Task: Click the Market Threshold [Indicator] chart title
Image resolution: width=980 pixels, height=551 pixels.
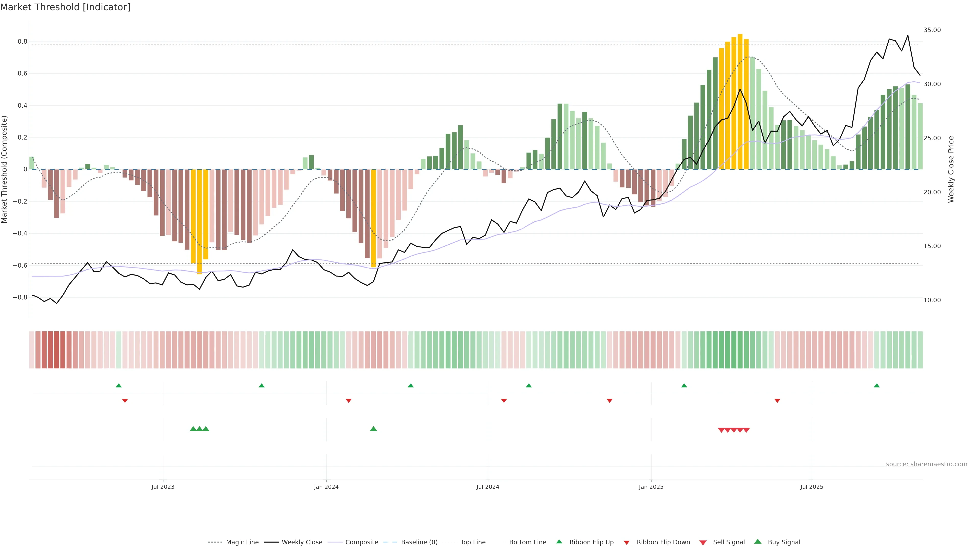Action: (65, 7)
